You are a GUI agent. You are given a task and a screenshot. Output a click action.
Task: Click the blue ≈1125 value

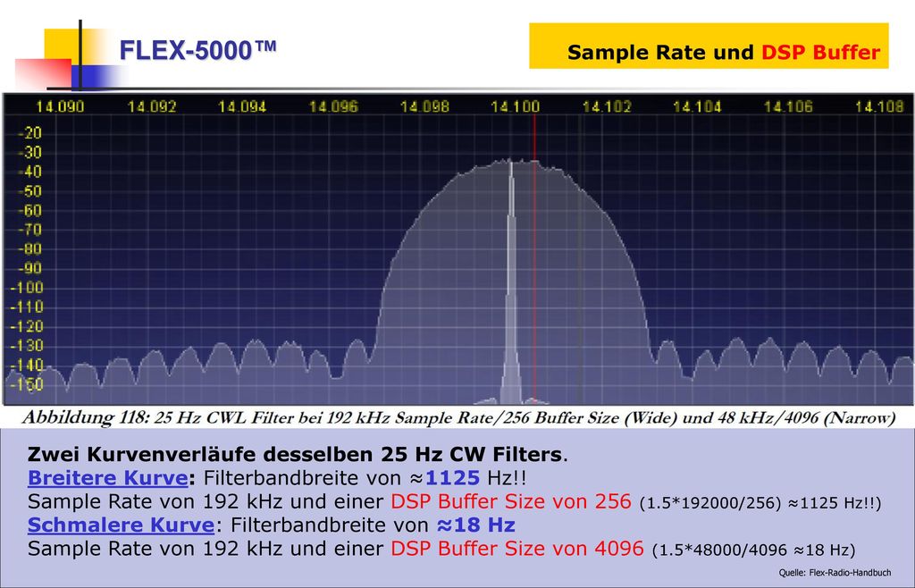446,478
